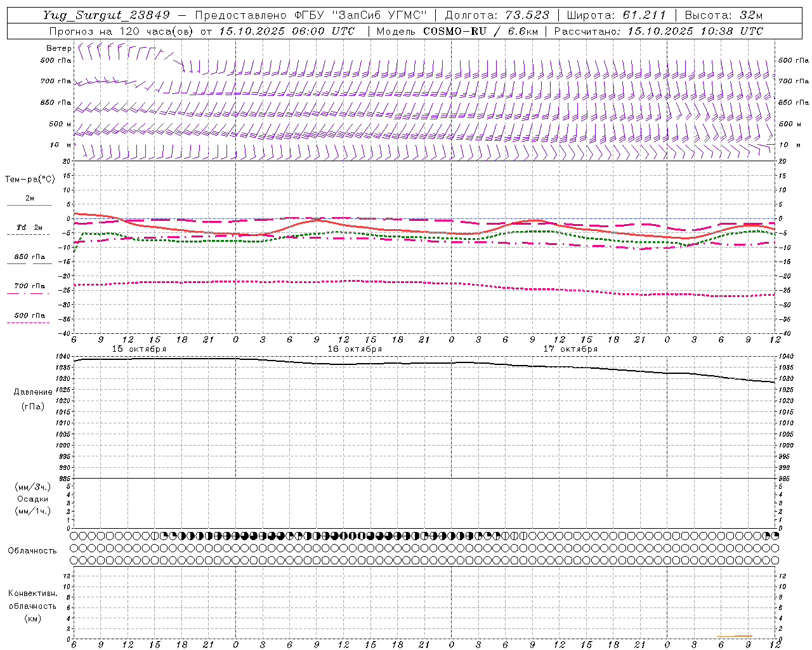Click the orange convective cloud line near bottom

click(735, 636)
